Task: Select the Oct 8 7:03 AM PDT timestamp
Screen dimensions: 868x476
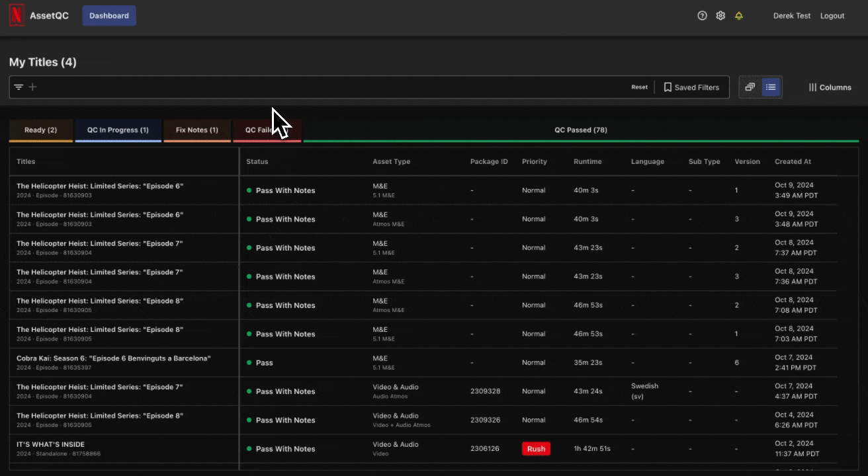Action: pos(796,334)
